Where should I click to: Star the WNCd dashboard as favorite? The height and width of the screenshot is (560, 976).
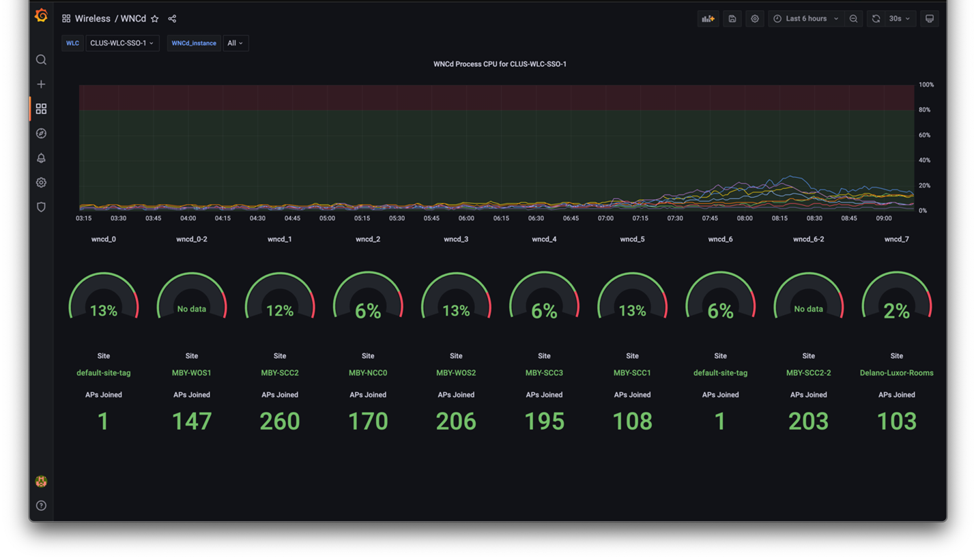(x=155, y=19)
